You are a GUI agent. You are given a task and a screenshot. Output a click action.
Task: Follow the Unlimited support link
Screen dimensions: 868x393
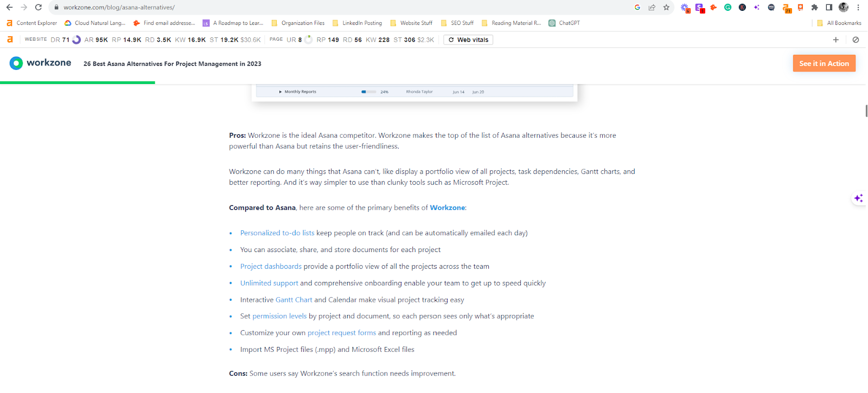[x=269, y=283]
